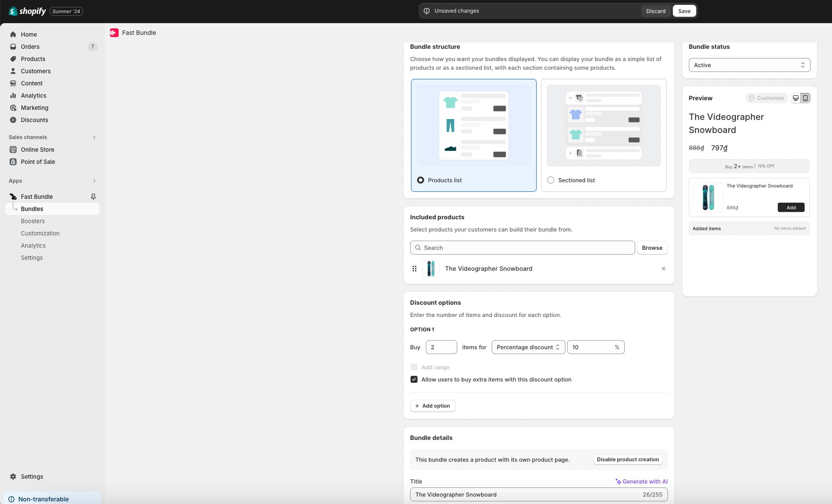Open the Percentage discount dropdown
Screen dimensions: 832x504
528,347
